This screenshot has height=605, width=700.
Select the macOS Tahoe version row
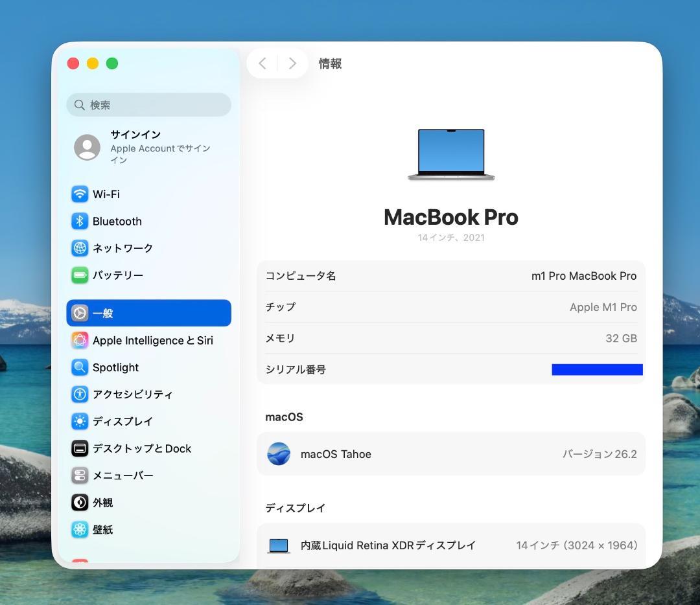[x=450, y=453]
